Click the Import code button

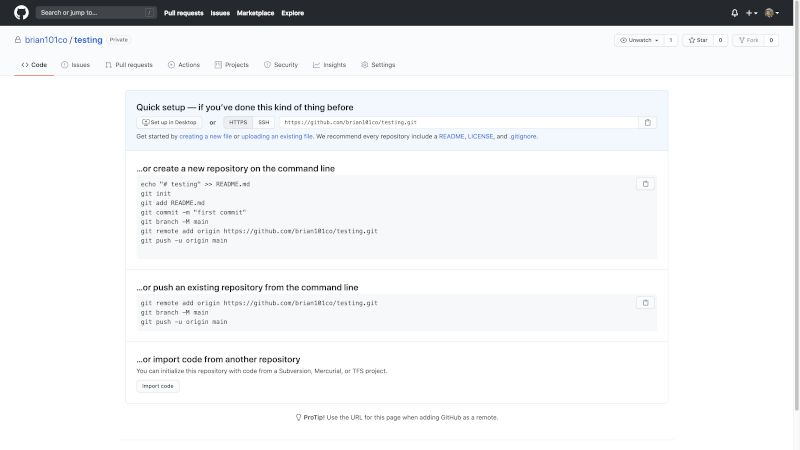point(158,386)
